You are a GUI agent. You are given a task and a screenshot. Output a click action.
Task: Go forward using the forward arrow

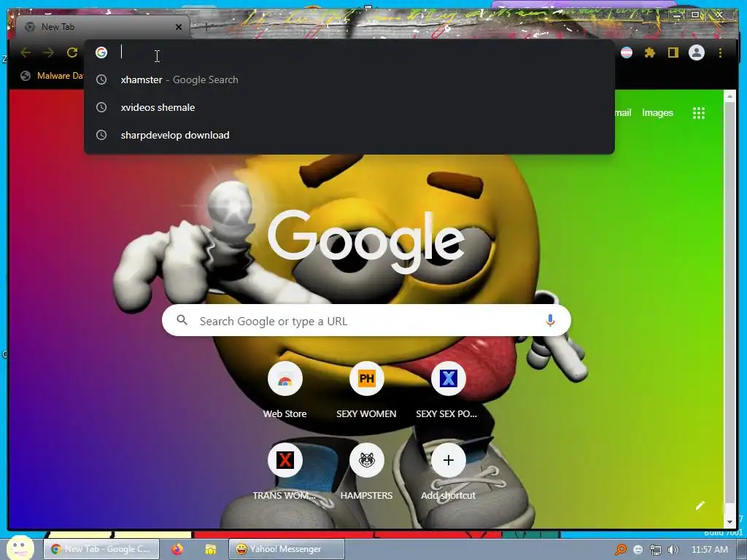pos(49,52)
